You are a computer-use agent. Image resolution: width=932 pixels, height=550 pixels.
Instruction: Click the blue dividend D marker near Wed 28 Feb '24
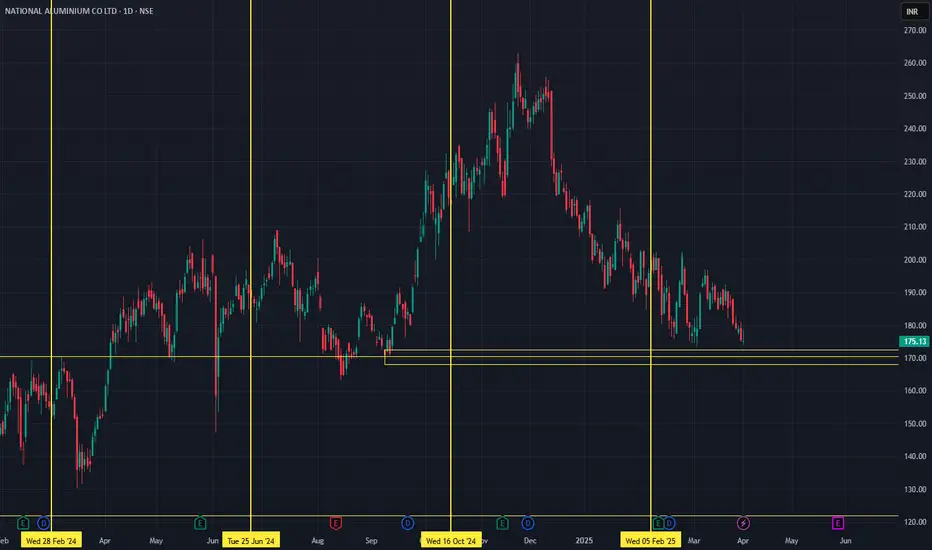[x=43, y=523]
